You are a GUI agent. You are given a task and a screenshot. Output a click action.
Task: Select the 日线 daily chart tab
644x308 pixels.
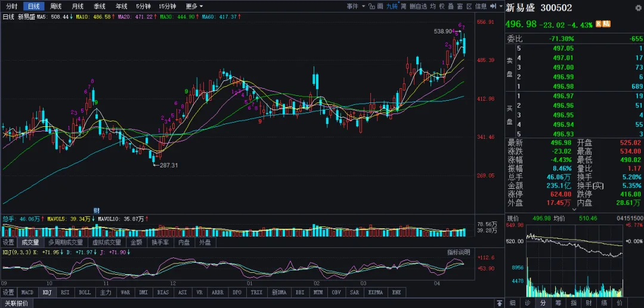click(33, 6)
